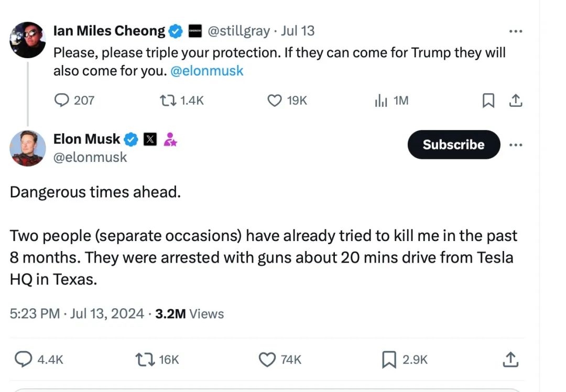Share Elon Musk's main post
This screenshot has height=392, width=566.
(510, 359)
